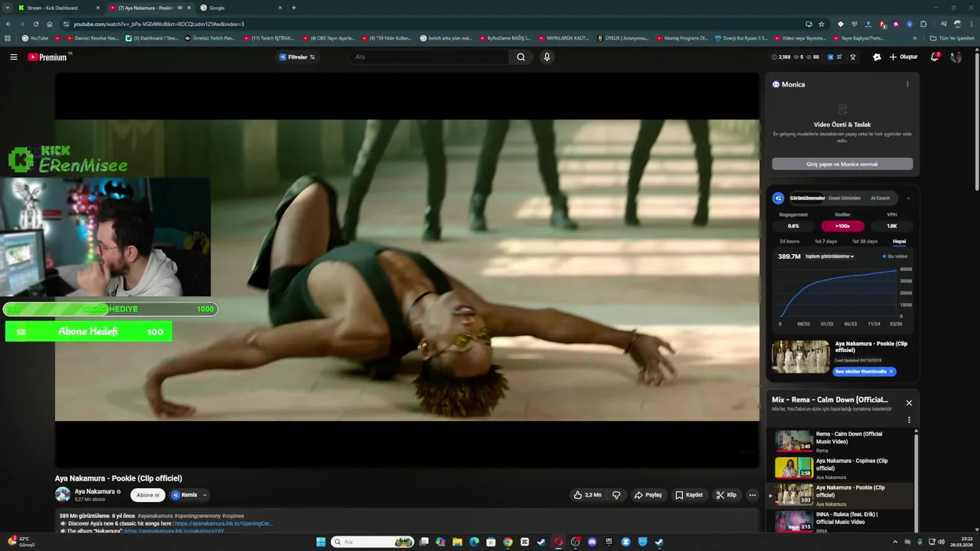Open File Explorer from the taskbar
The image size is (980, 551).
(457, 542)
